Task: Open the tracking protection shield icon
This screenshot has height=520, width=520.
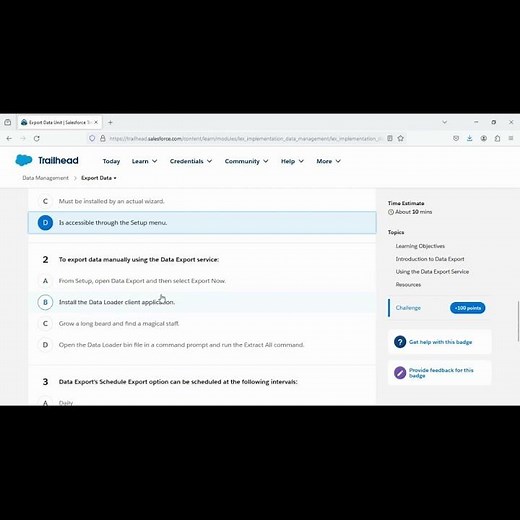Action: coord(92,138)
